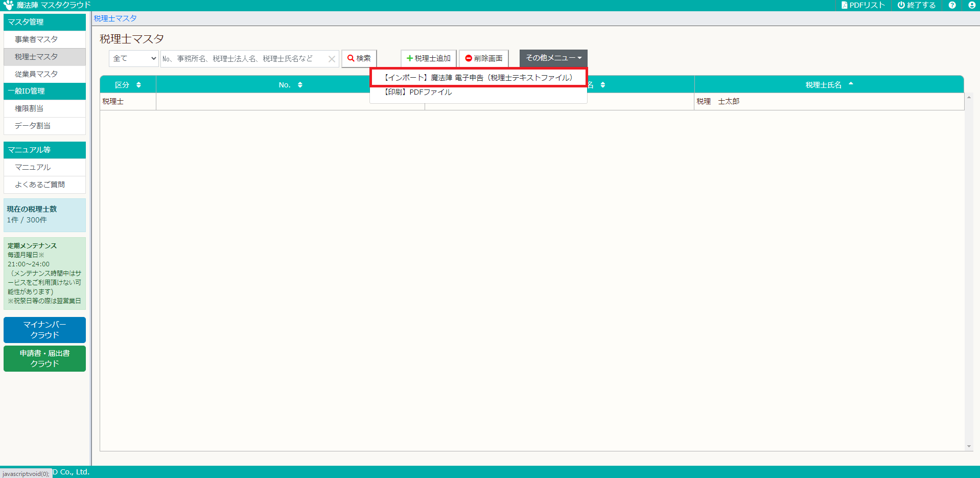Open マニュアル in sidebar
Screen dimensions: 980x478
coord(44,167)
